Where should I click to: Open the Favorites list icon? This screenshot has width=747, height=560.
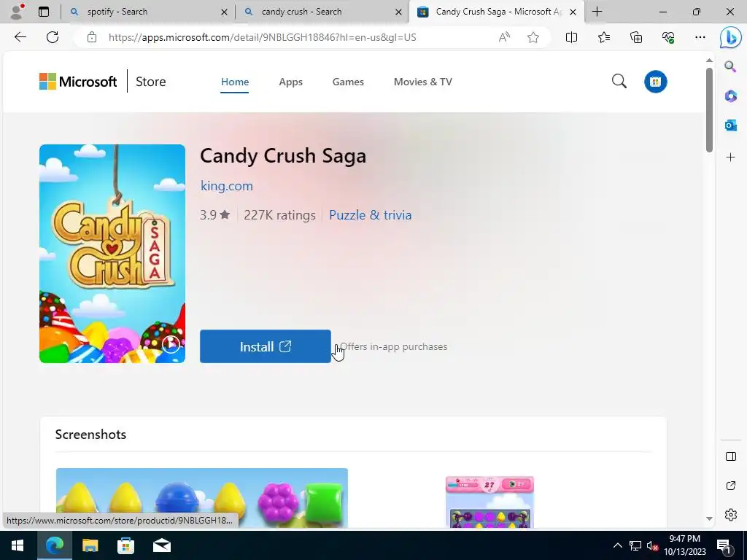(603, 37)
